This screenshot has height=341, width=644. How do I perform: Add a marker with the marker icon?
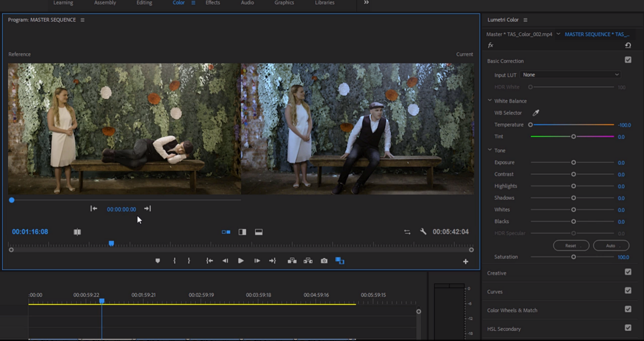(158, 261)
